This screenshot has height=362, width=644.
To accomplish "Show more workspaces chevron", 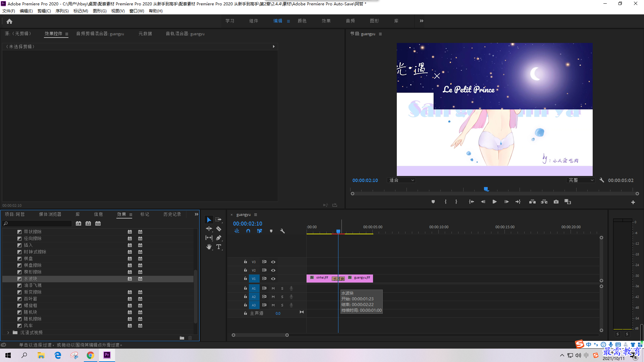I will (x=422, y=21).
